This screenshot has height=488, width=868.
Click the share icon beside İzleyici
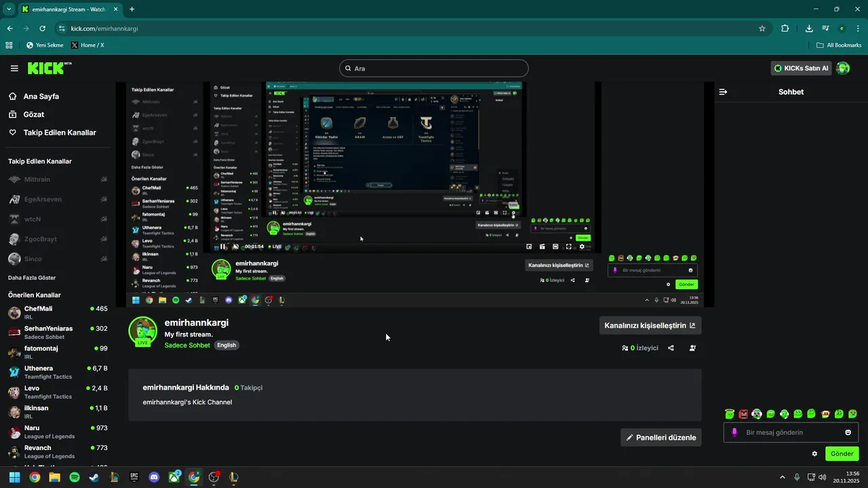[x=671, y=348]
